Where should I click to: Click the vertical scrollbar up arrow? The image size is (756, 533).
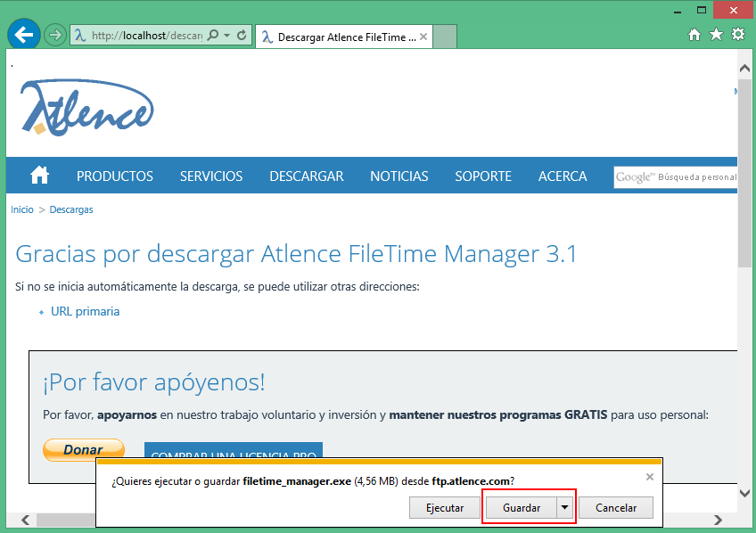(x=744, y=69)
